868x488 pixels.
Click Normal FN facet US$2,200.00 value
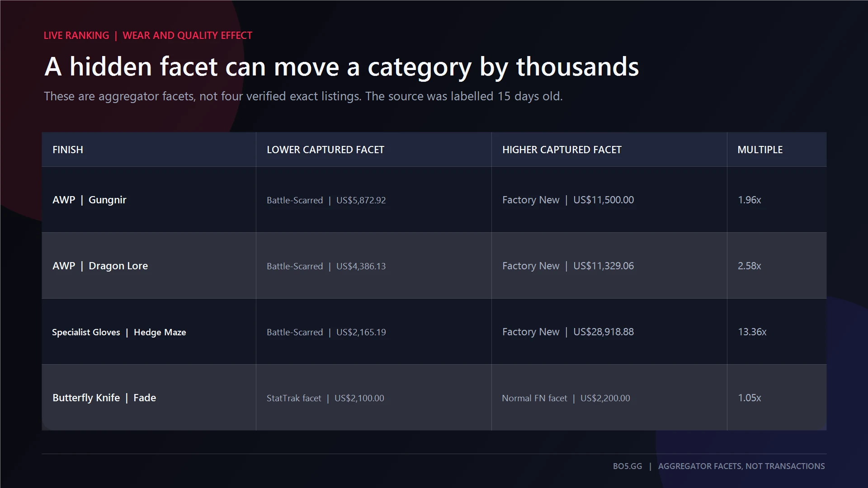(x=566, y=398)
